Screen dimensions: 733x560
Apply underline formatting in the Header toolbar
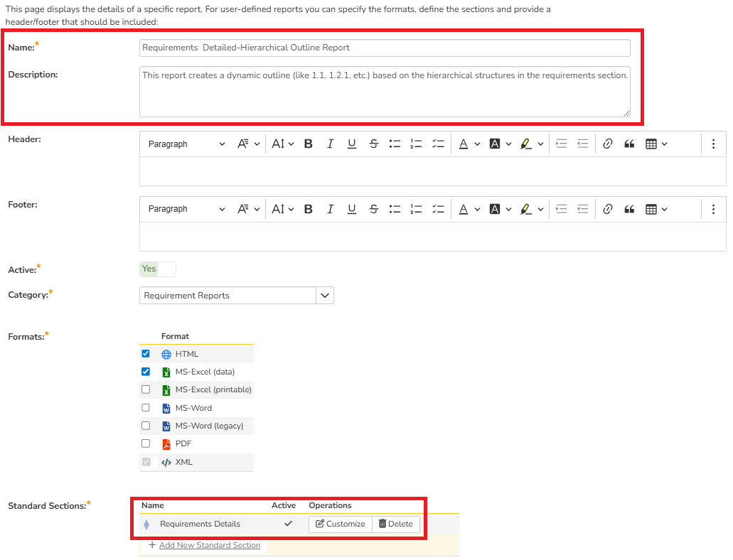click(351, 144)
